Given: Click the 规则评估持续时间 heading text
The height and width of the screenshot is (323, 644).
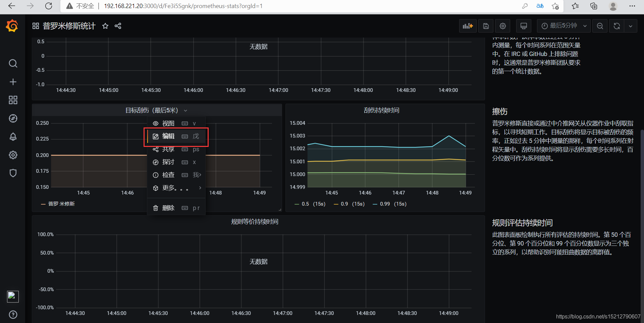Looking at the screenshot, I should [522, 223].
